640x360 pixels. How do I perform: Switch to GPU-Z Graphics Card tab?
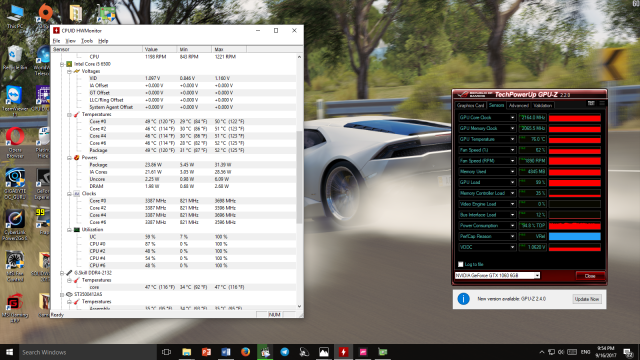[x=471, y=105]
